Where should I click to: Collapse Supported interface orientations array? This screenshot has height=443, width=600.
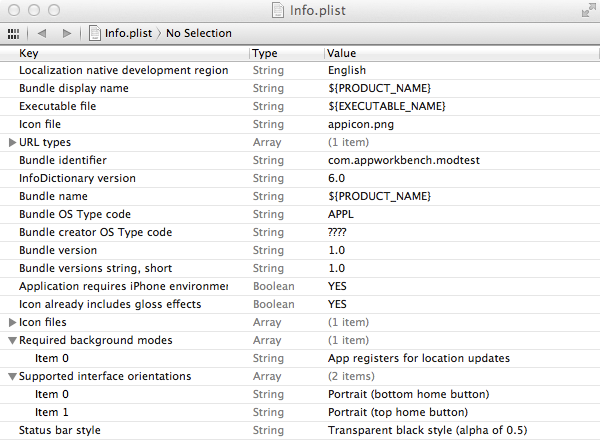tap(13, 377)
